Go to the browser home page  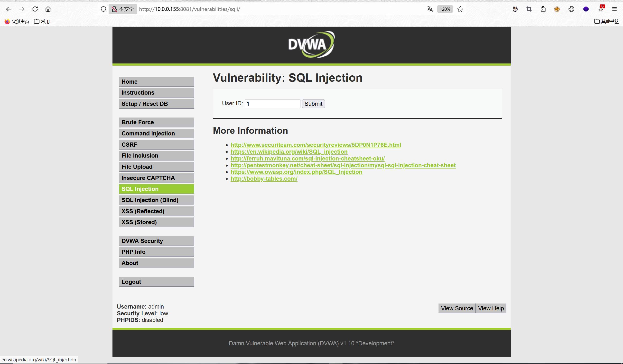48,9
